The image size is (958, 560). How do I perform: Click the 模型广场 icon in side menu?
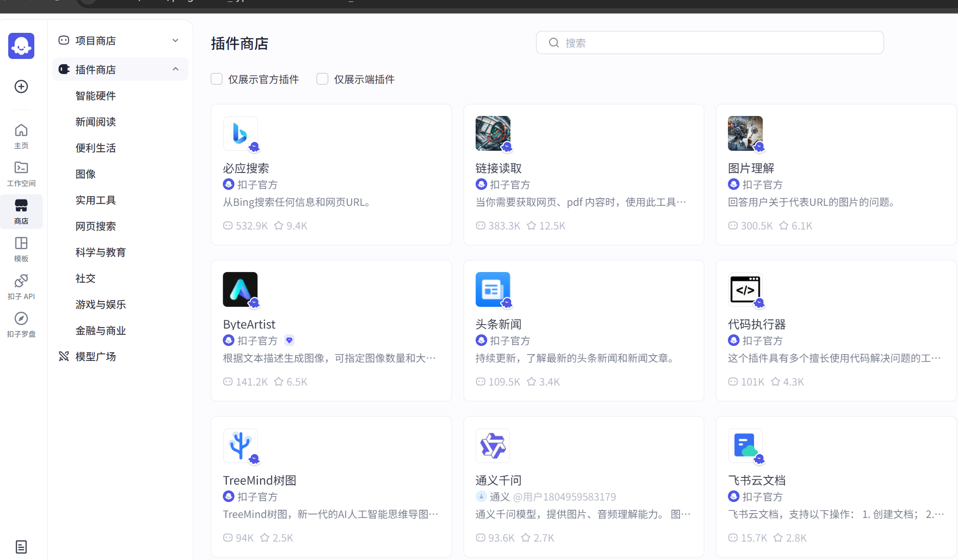pos(64,356)
